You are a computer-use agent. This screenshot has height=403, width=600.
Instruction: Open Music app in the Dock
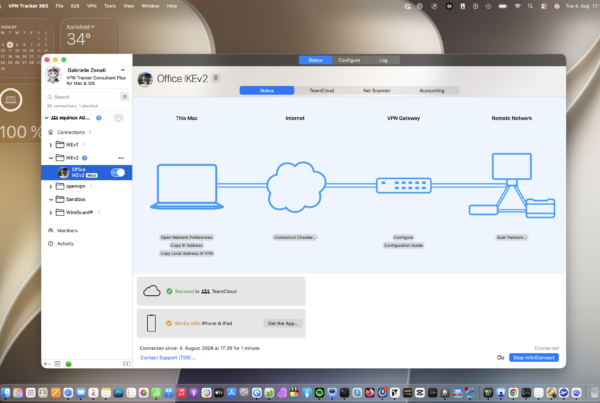(181, 393)
